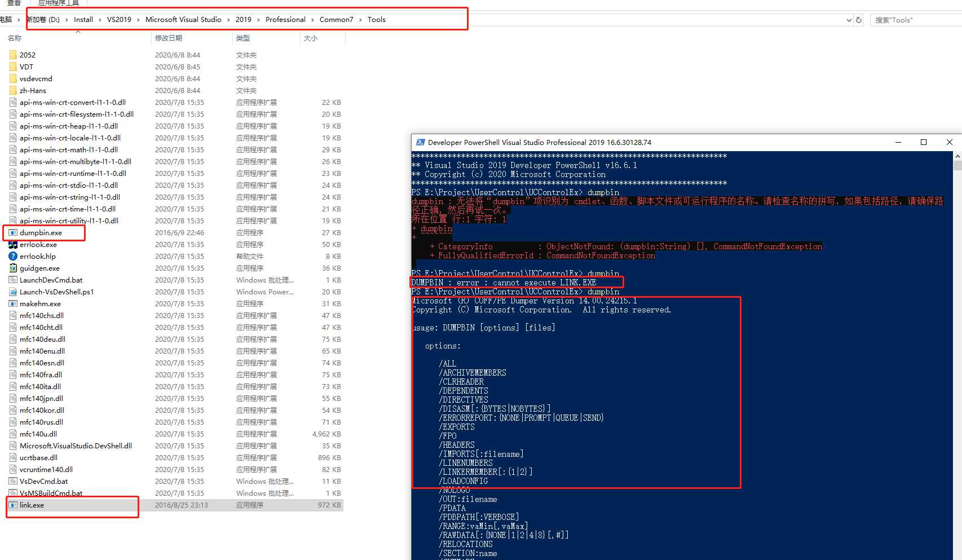Screen dimensions: 962x560
Task: Select file name api-ms-win-crt-string-l1-1-0.dll
Action: coord(70,197)
